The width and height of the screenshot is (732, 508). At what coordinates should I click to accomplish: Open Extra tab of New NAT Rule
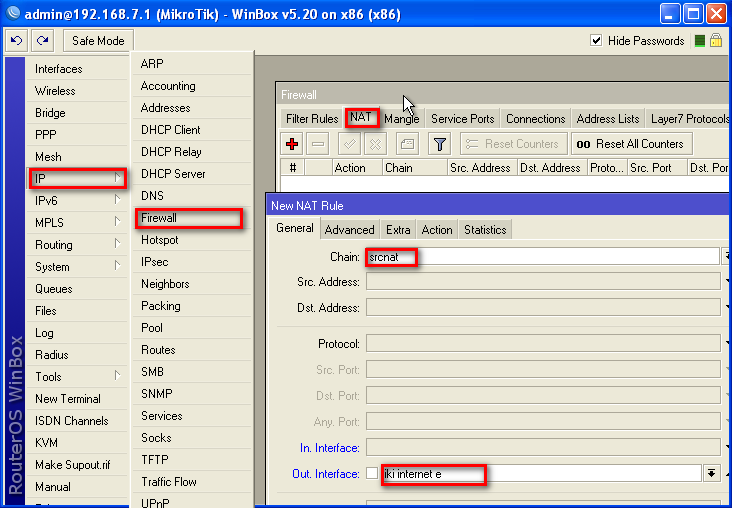pyautogui.click(x=398, y=230)
